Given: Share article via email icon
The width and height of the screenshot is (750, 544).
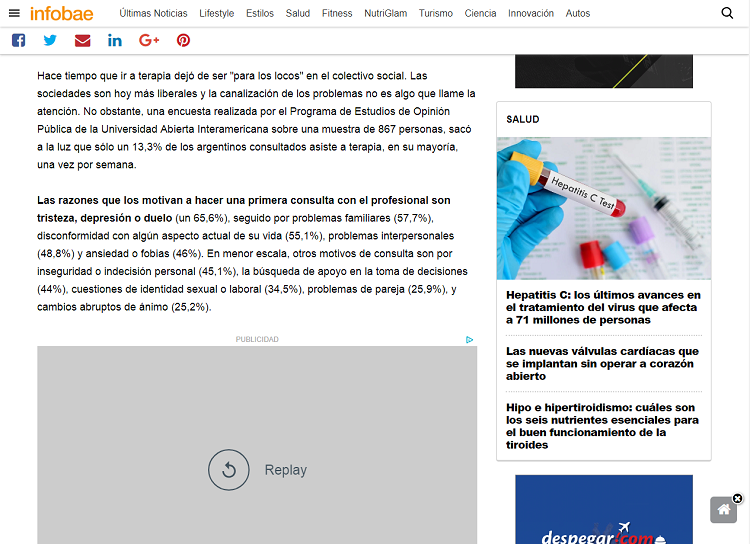Looking at the screenshot, I should click(82, 40).
